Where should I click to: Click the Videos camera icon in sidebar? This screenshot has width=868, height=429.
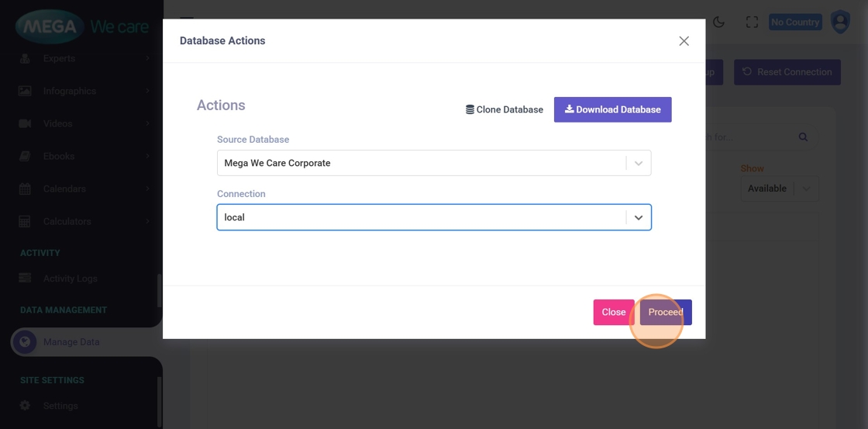tap(25, 123)
